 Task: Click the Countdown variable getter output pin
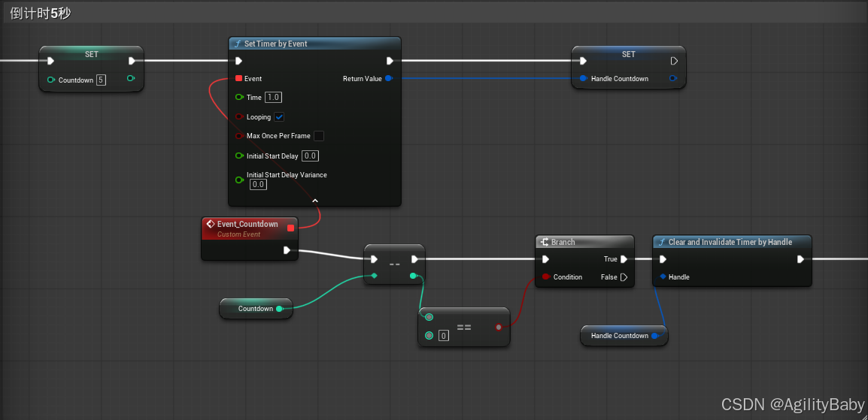click(279, 308)
